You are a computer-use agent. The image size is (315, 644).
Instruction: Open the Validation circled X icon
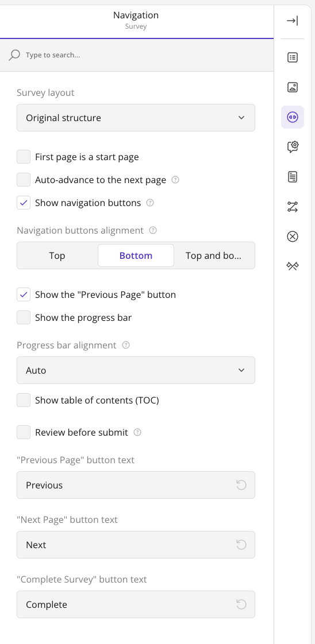293,236
